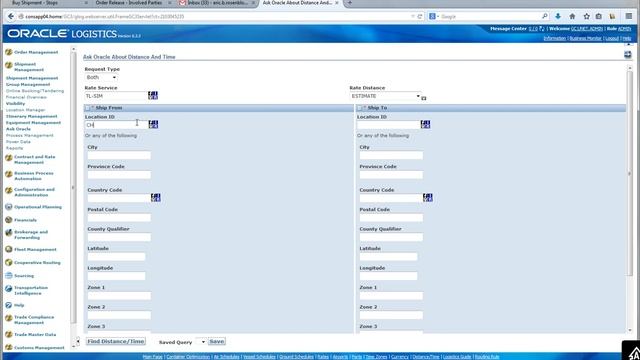Click browser bookmark star icon
Viewport: 640px width, 360px height.
587,16
